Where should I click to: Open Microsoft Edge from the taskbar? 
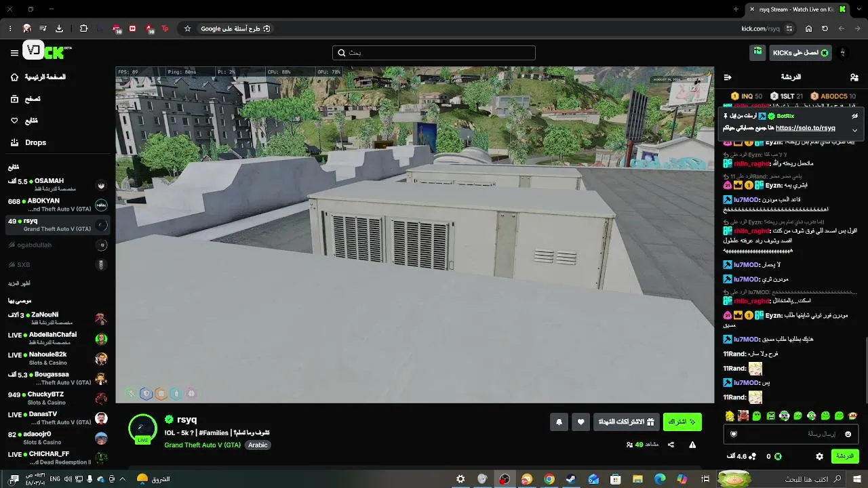point(660,479)
